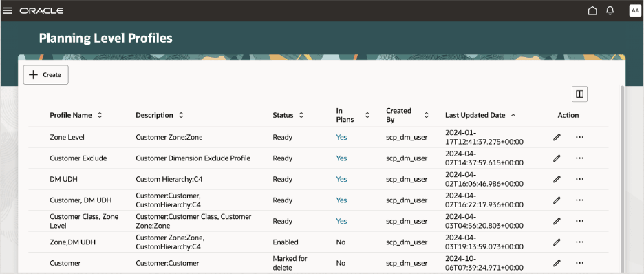Open more actions for Customer, DM UDH
The width and height of the screenshot is (644, 274).
[579, 200]
